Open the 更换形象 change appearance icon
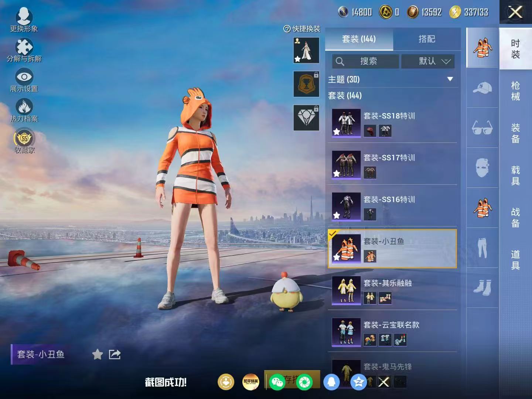 (x=24, y=17)
